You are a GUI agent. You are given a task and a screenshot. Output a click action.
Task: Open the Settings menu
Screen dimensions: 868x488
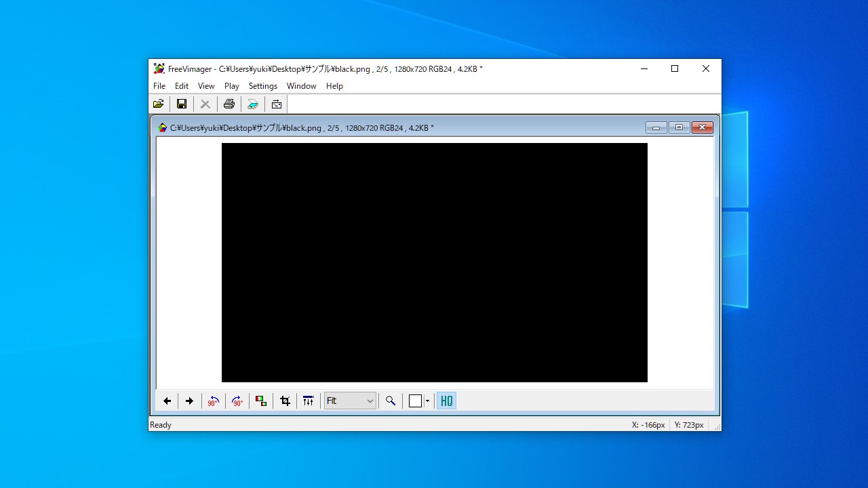point(263,86)
